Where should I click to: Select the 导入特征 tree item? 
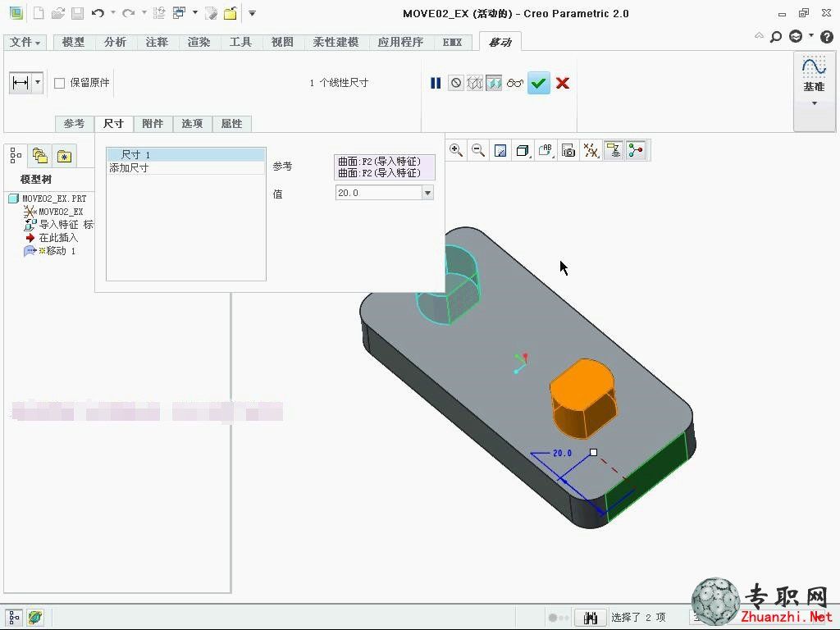pyautogui.click(x=59, y=225)
